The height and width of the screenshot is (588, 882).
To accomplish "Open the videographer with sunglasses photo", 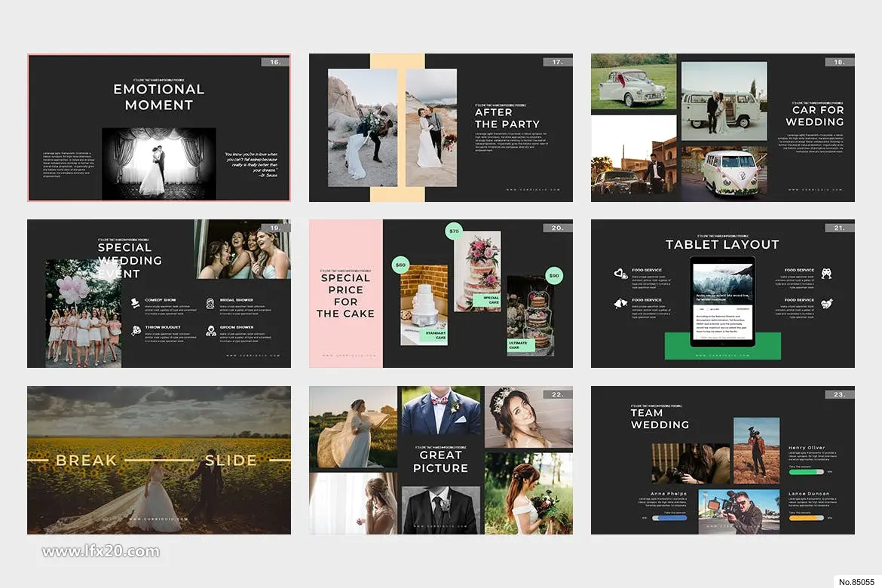I will coord(739,511).
